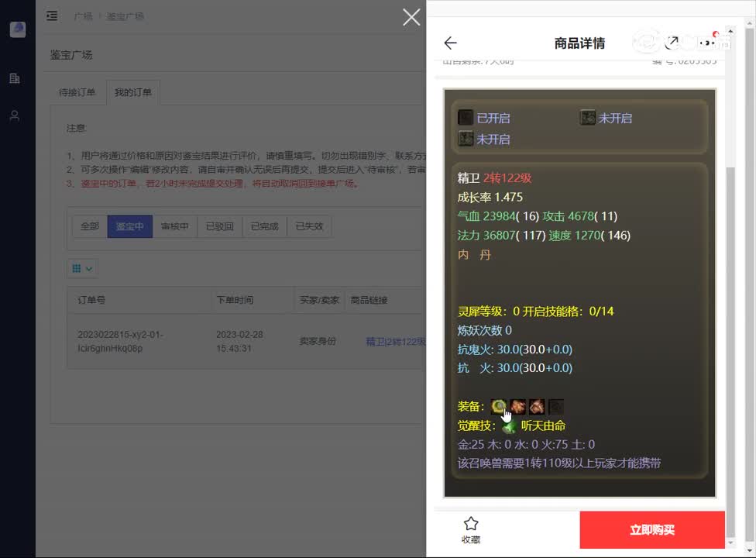The image size is (756, 558).
Task: Click the 鉴宝广场 page heading
Action: click(x=71, y=55)
